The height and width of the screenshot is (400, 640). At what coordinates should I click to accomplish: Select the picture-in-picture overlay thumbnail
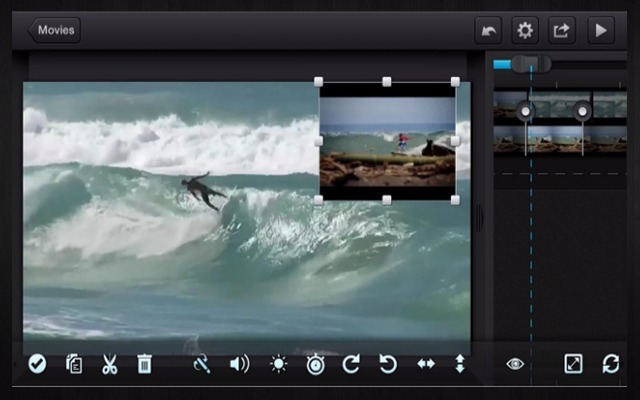[387, 142]
